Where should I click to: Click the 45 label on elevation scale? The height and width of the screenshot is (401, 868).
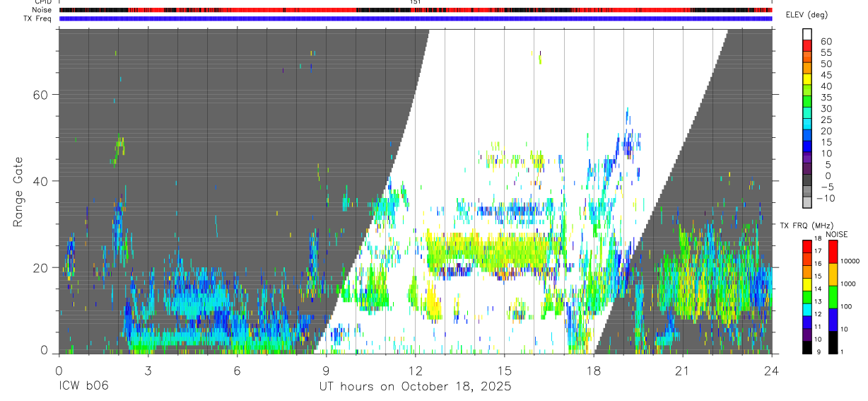(x=826, y=75)
